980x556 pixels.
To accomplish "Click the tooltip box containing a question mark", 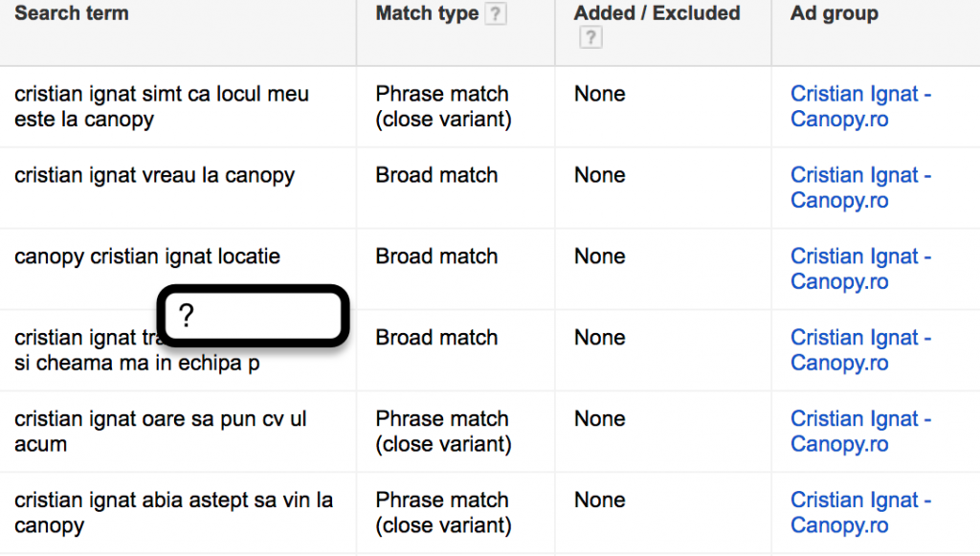I will (x=253, y=316).
